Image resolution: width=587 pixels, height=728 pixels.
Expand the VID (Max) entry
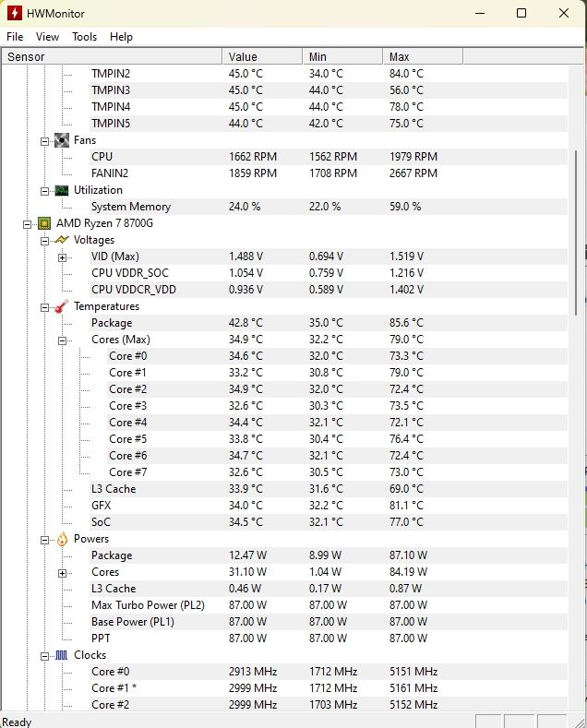click(x=62, y=257)
